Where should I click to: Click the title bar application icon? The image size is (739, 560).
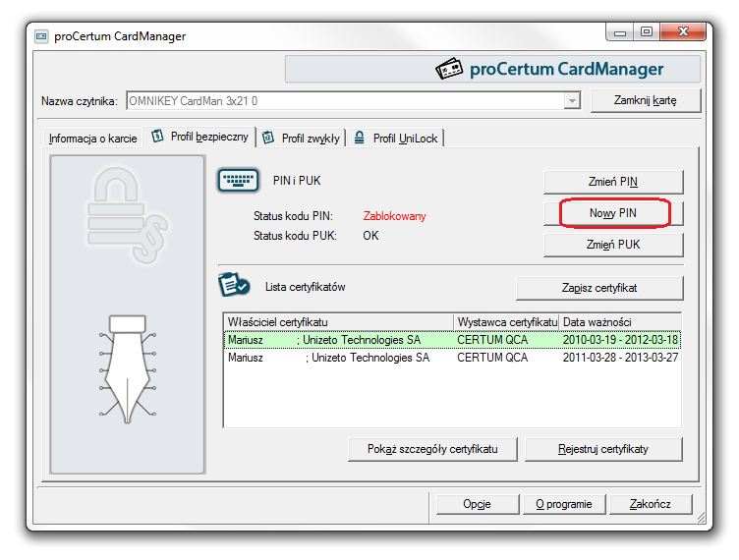41,36
